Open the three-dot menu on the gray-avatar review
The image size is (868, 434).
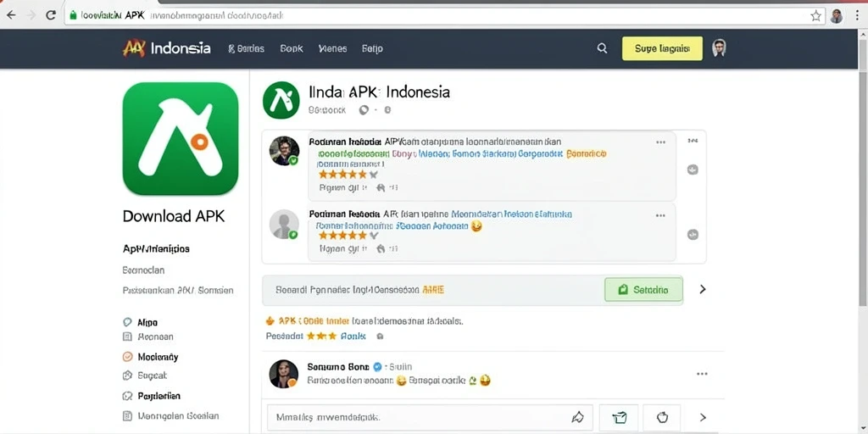click(660, 215)
